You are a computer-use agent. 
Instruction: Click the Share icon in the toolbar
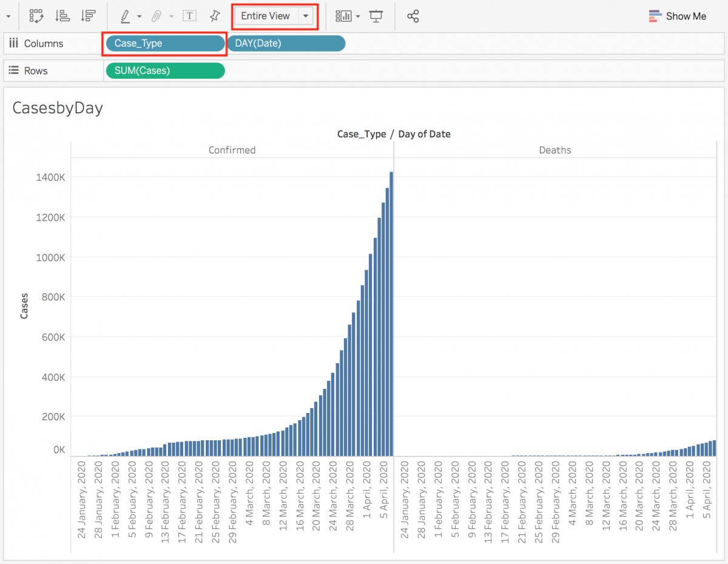pos(413,16)
